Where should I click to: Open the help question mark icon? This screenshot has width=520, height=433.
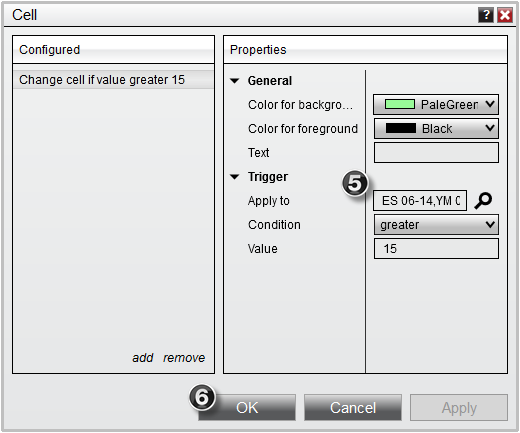click(x=486, y=15)
